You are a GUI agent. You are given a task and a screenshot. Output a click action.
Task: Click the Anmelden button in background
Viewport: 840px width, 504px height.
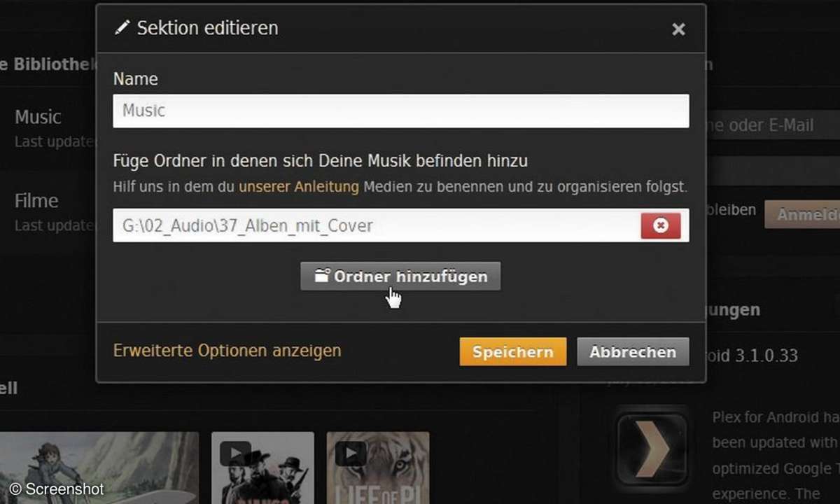click(x=802, y=214)
